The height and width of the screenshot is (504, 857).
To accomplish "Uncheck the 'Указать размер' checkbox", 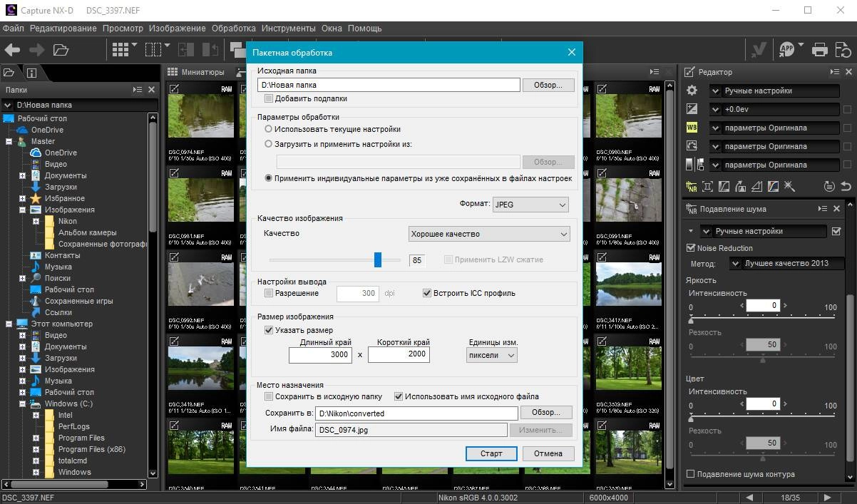I will [269, 330].
